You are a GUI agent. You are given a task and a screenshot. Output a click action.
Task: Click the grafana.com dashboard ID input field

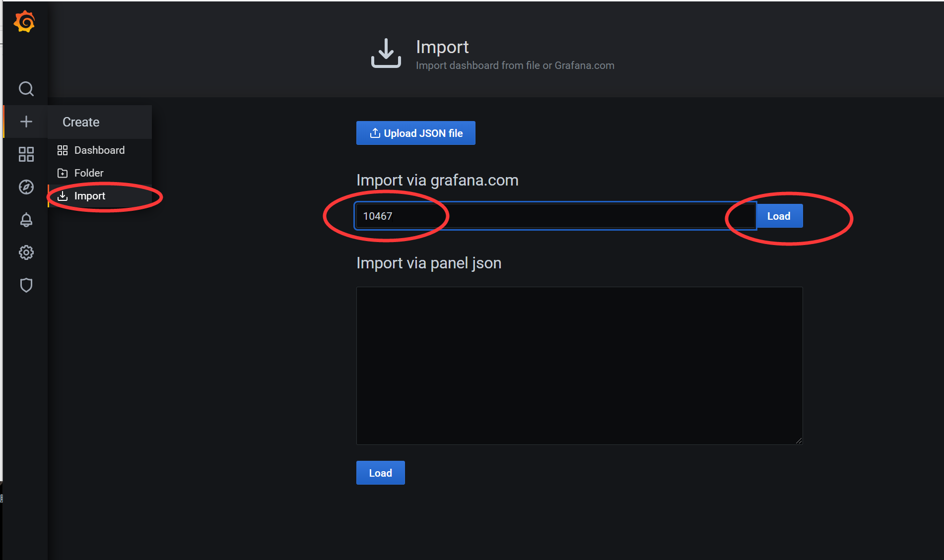(555, 216)
